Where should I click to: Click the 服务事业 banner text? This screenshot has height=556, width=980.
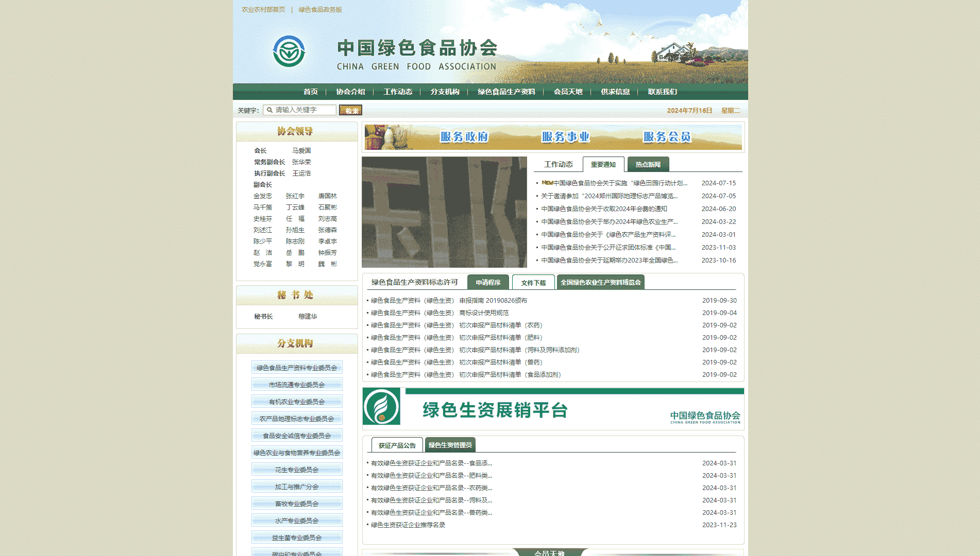point(566,137)
